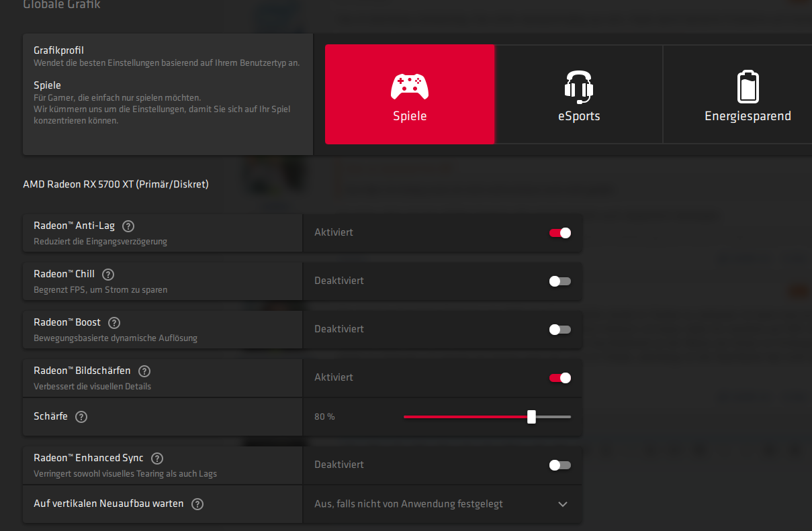Click the Globale Grafik title
The height and width of the screenshot is (531, 812).
coord(62,5)
